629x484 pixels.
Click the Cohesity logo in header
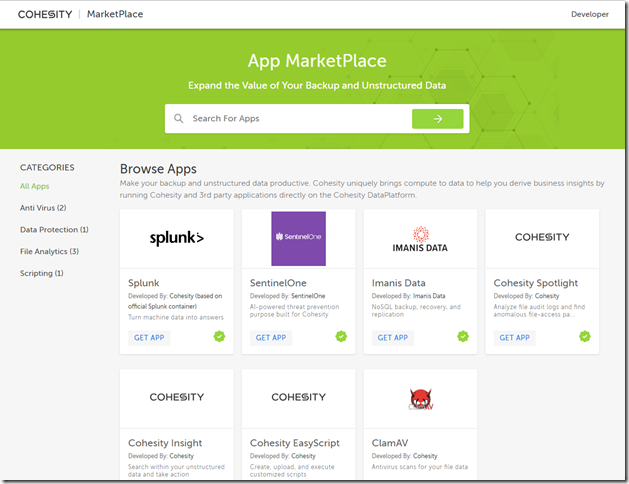(x=45, y=14)
